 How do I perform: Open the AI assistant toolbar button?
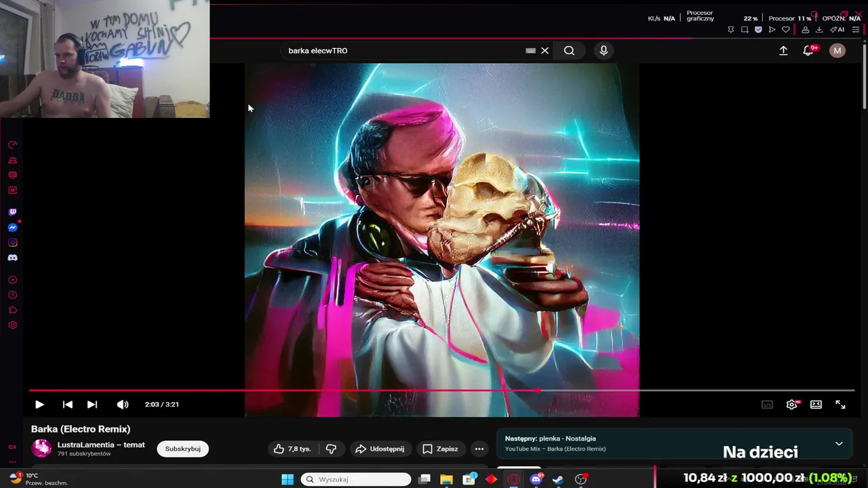point(837,30)
